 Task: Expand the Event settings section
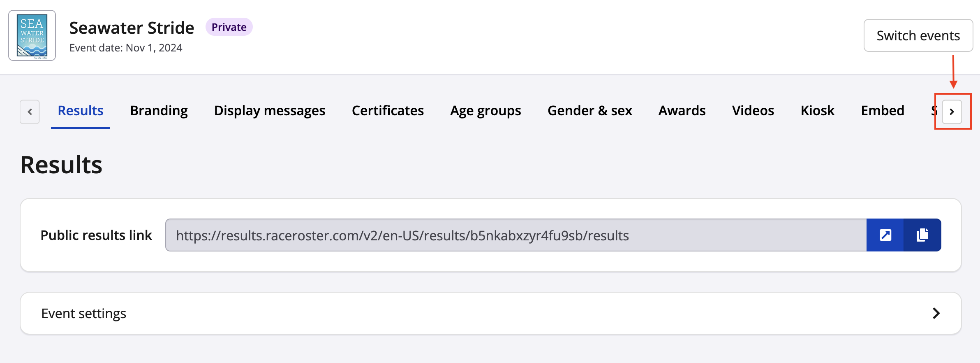pos(490,313)
